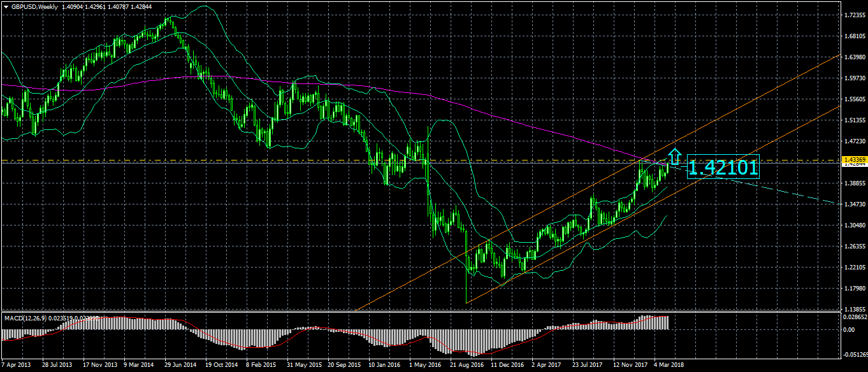Screen dimensions: 868x372
Task: Click the 1.13855 level on price axis
Action: click(x=853, y=308)
